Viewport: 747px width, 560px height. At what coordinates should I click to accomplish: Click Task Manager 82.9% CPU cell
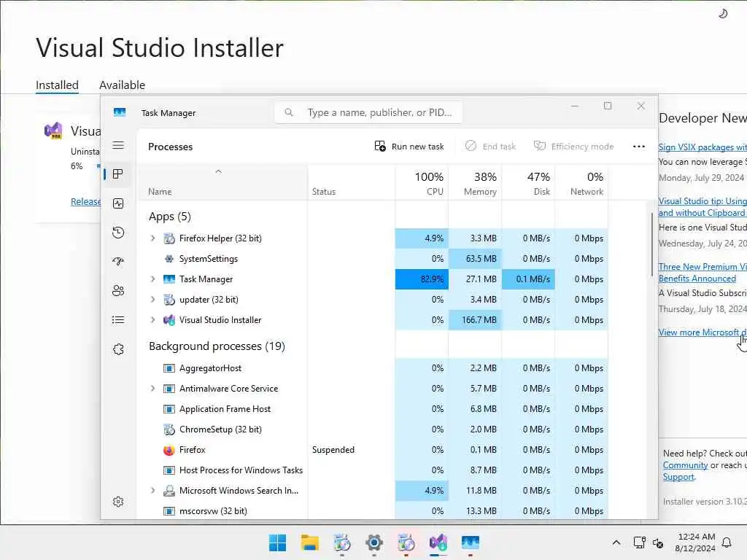tap(422, 279)
